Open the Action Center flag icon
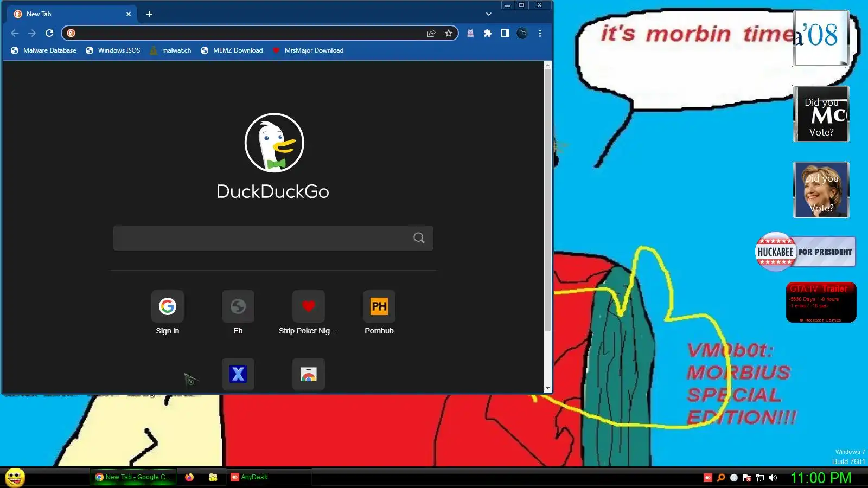868x488 pixels. tap(747, 478)
